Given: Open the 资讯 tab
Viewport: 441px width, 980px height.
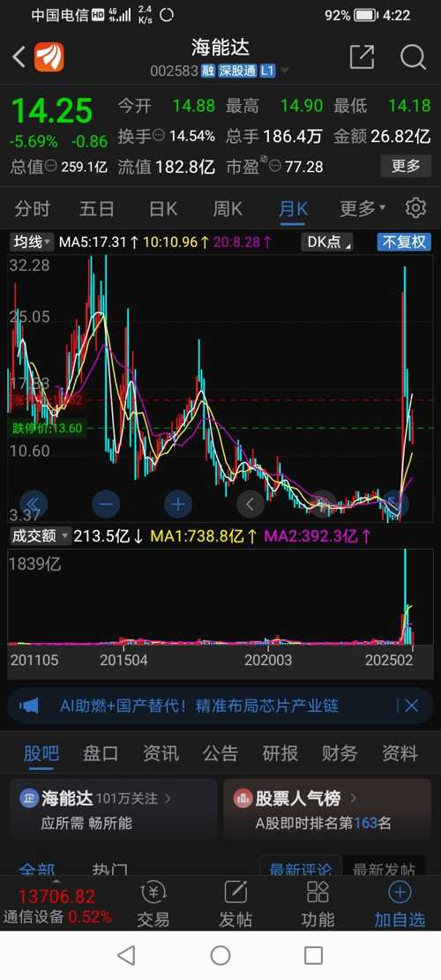Looking at the screenshot, I should [x=161, y=753].
